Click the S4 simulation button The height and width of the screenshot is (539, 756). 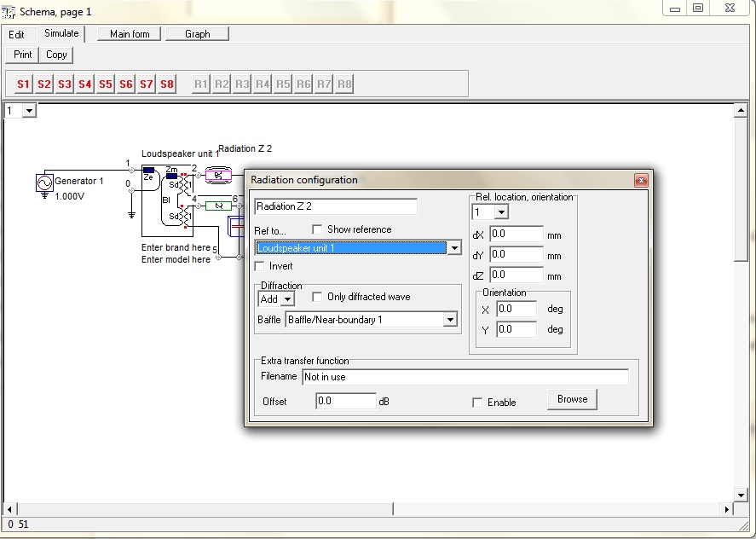[x=85, y=84]
